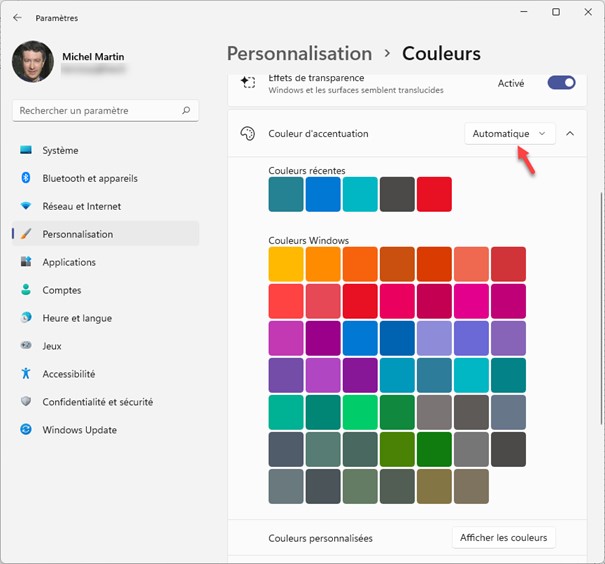Click Michel Martin's profile picture
605x564 pixels.
(x=33, y=62)
